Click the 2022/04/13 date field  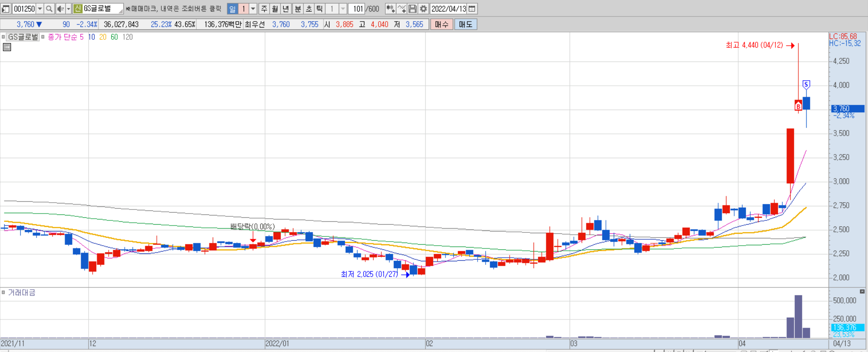pyautogui.click(x=449, y=9)
